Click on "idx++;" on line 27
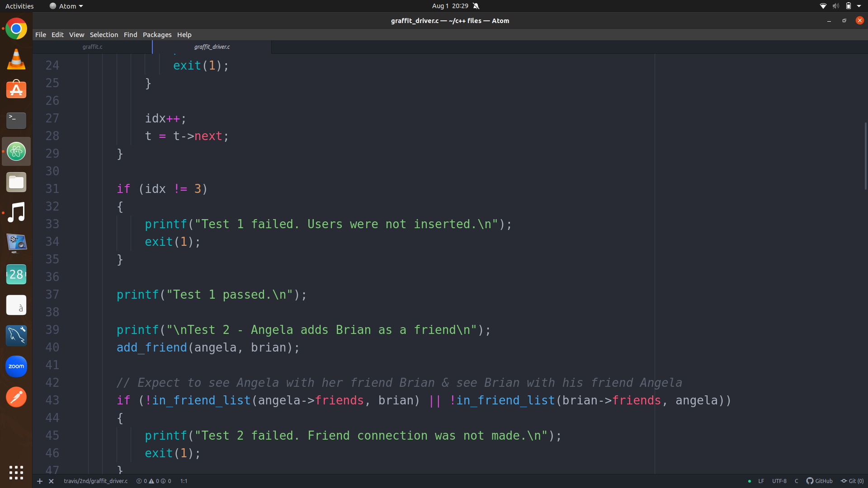Viewport: 868px width, 488px height. click(x=165, y=118)
